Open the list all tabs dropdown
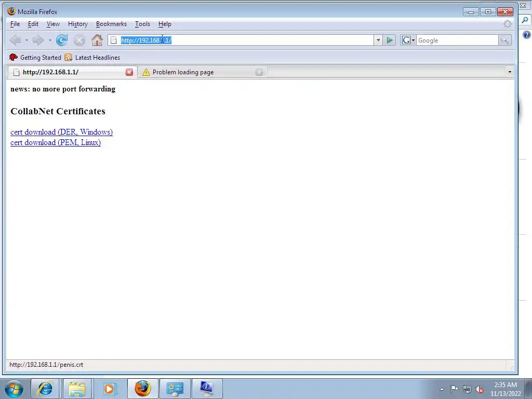Screen dimensions: 532x399 pyautogui.click(x=509, y=72)
